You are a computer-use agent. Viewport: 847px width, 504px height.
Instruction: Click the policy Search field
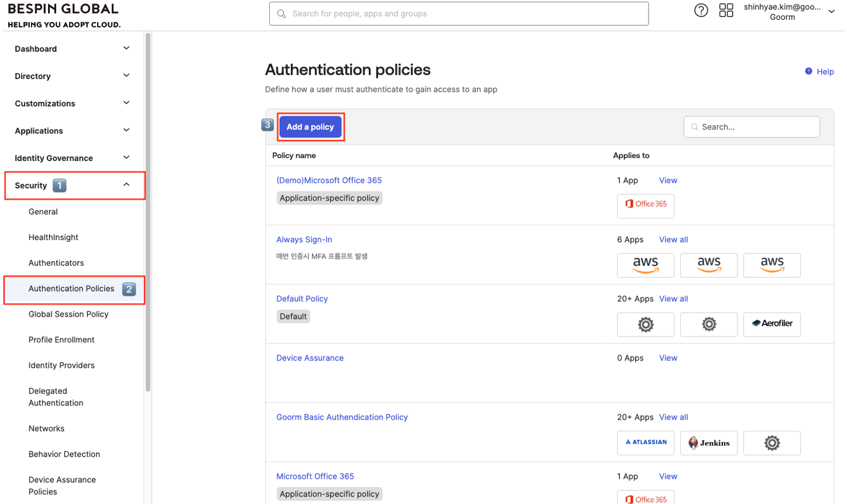(752, 127)
